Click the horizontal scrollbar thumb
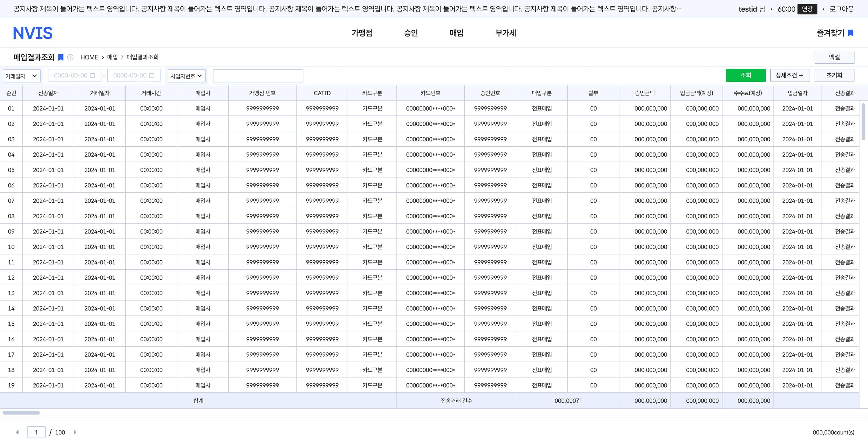This screenshot has height=447, width=868. 21,413
